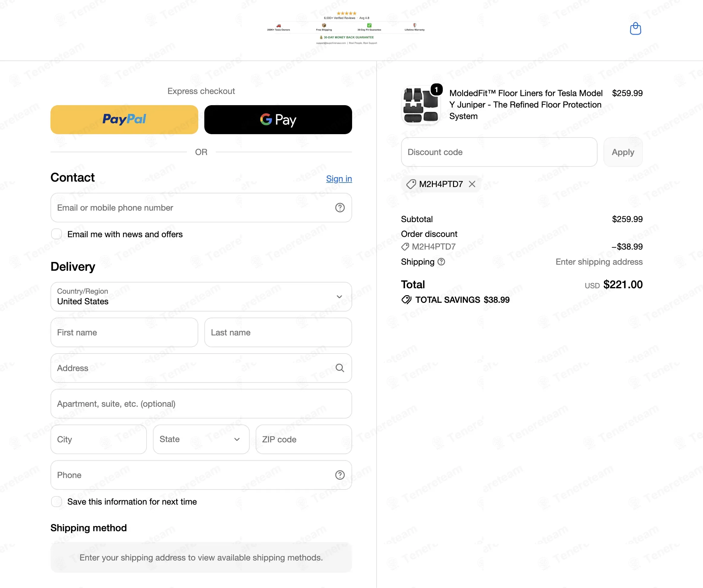This screenshot has height=588, width=703.
Task: Click the Shipping info question mark icon
Action: [441, 262]
